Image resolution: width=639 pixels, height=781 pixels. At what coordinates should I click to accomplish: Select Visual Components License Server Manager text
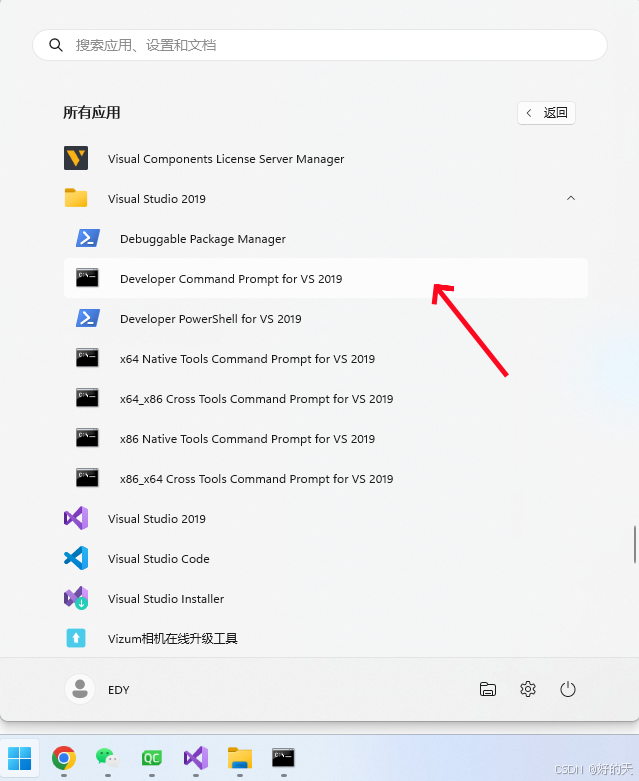point(226,159)
